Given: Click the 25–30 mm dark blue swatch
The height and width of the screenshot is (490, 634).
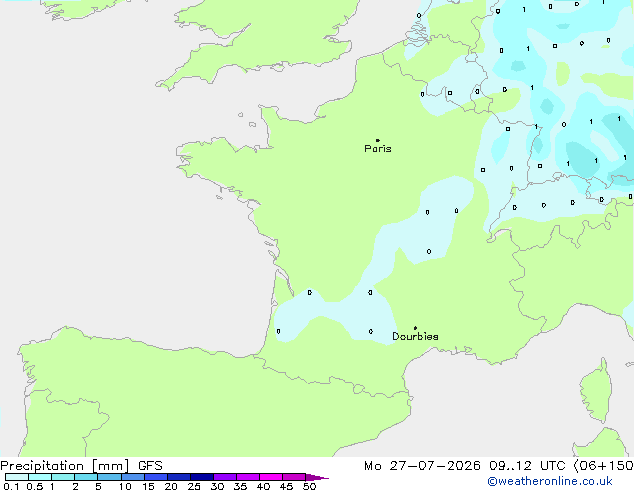Looking at the screenshot, I should click(x=202, y=477).
